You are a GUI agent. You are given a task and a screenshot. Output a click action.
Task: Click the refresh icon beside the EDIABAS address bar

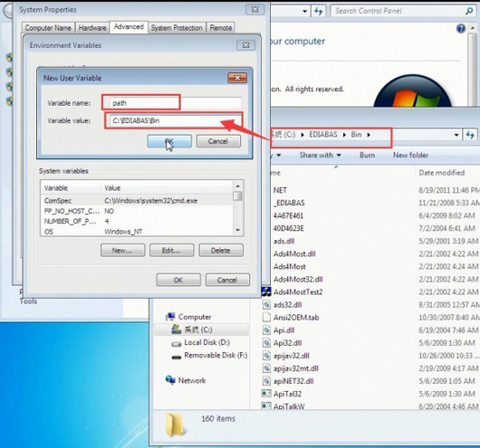coord(470,135)
